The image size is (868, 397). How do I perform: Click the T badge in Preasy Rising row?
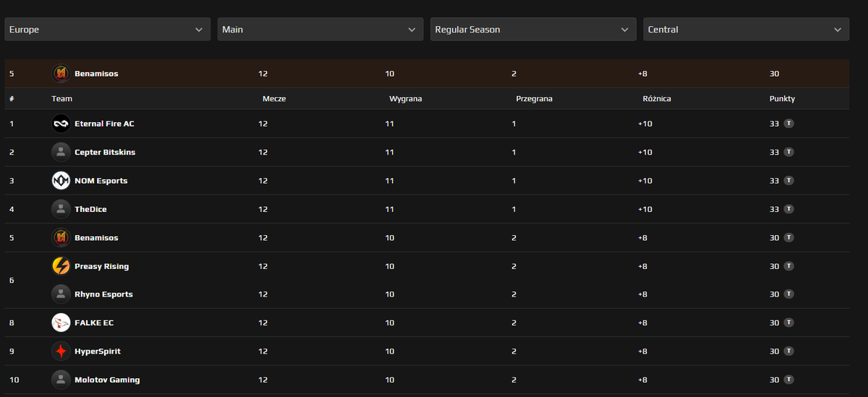pos(788,266)
